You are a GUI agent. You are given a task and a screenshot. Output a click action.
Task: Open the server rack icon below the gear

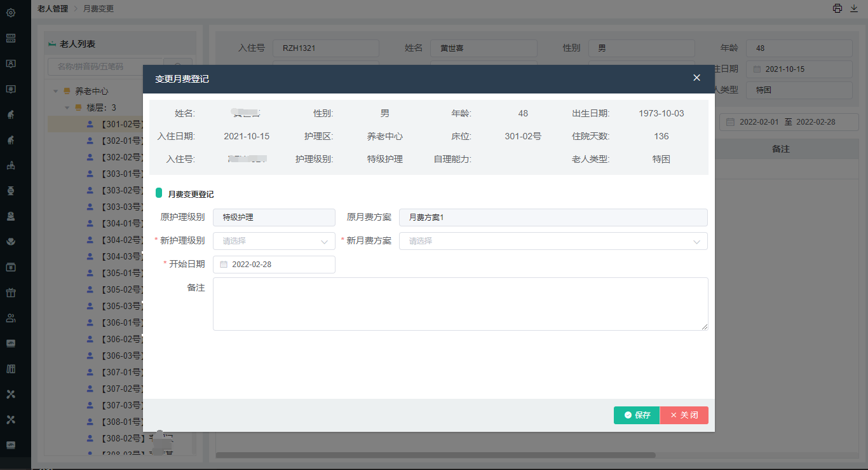[11, 38]
